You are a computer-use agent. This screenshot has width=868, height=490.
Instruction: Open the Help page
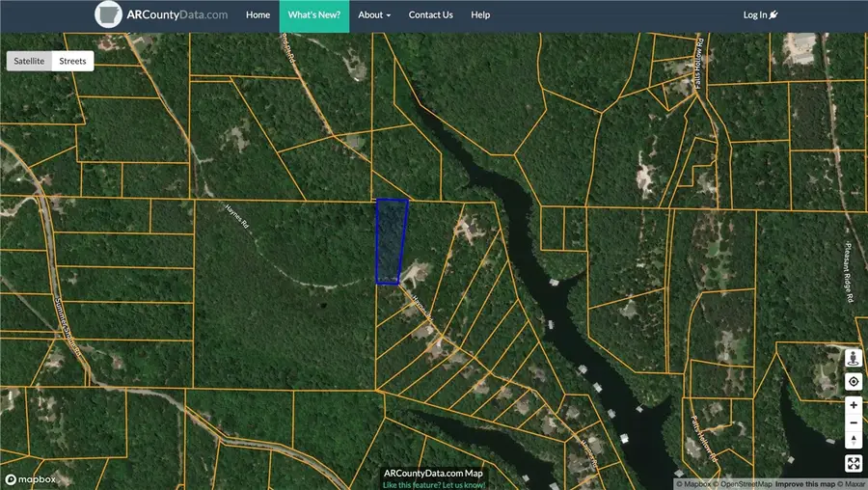click(480, 15)
